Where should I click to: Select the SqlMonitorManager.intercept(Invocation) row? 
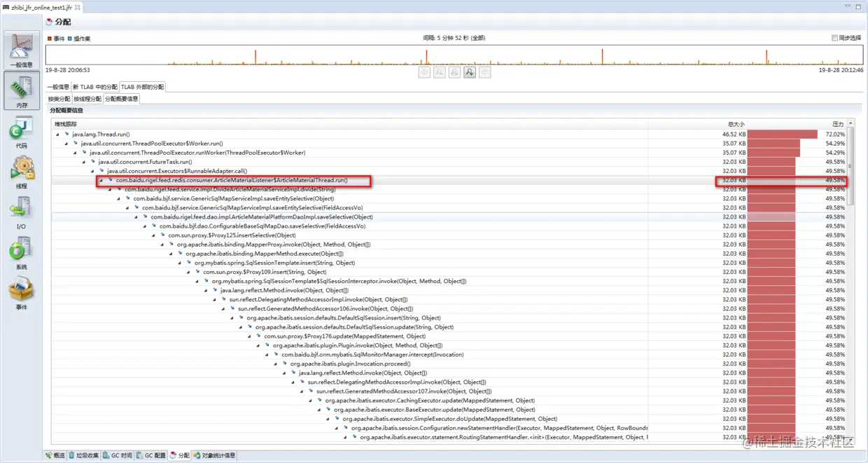click(449, 354)
